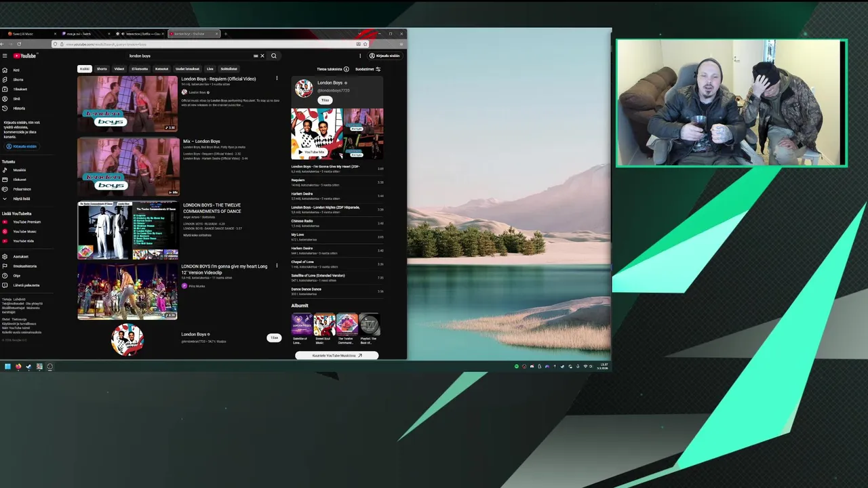868x488 pixels.
Task: Select the Ei katsottu filter chip
Action: (x=140, y=68)
